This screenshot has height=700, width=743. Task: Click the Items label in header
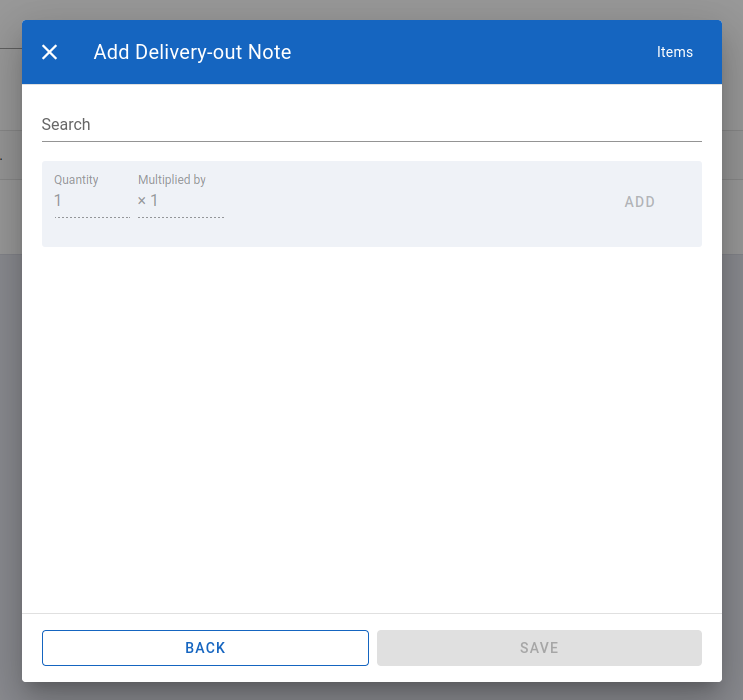(674, 52)
